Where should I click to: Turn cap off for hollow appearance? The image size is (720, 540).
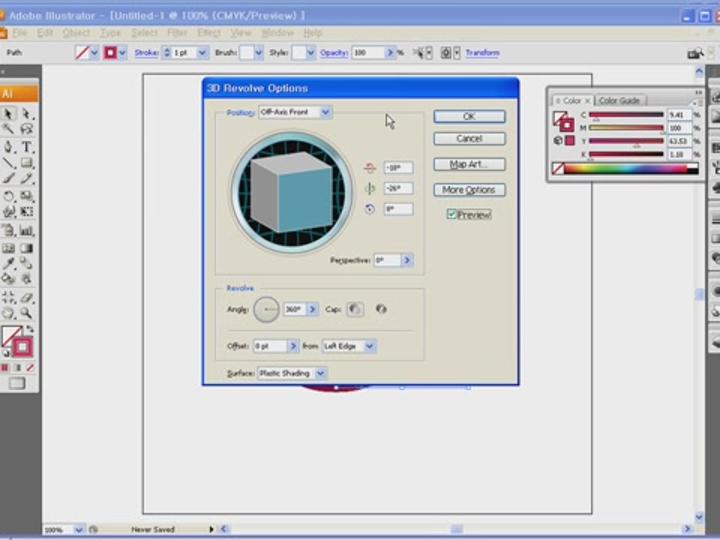tap(381, 309)
